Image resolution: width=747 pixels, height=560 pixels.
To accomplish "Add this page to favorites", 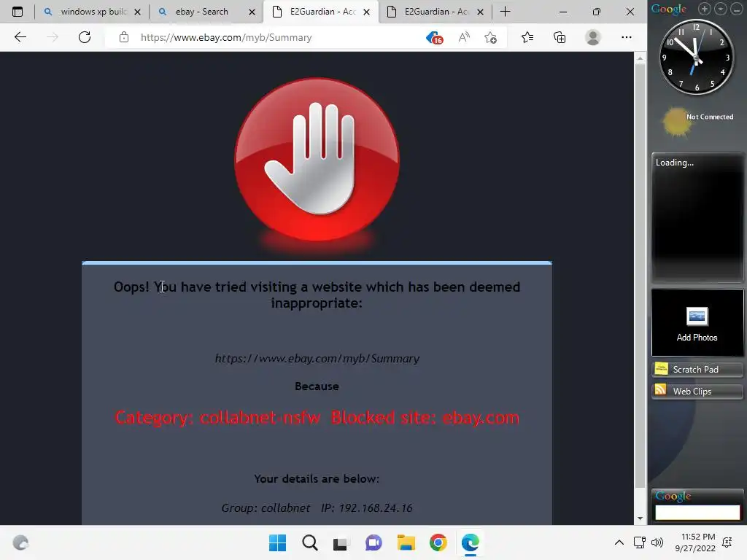I will (x=490, y=37).
